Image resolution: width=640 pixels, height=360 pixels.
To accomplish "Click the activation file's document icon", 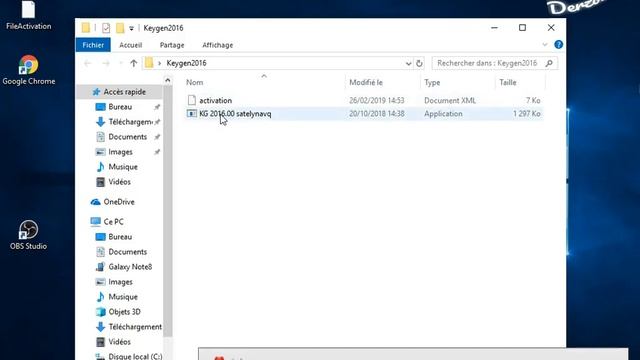I will (x=192, y=100).
